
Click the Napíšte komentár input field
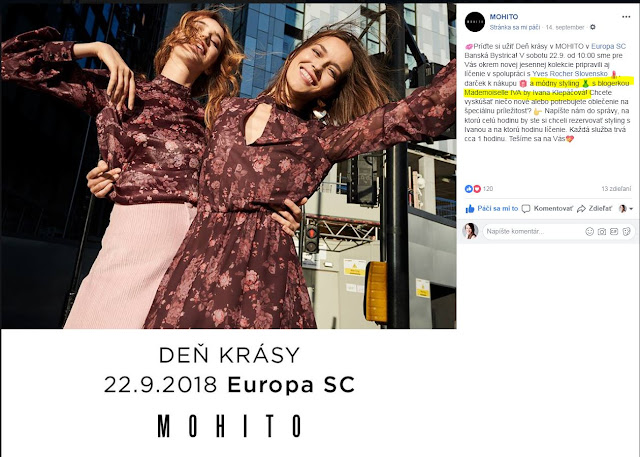coord(532,231)
